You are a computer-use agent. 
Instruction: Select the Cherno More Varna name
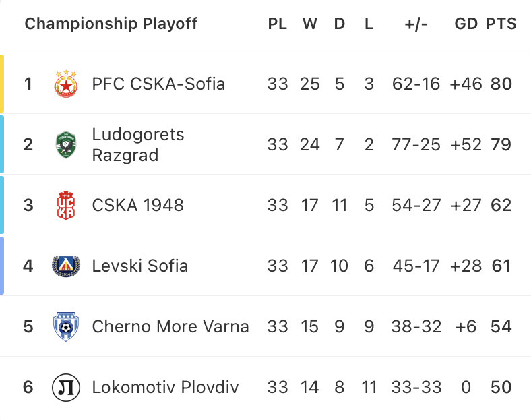pos(170,326)
